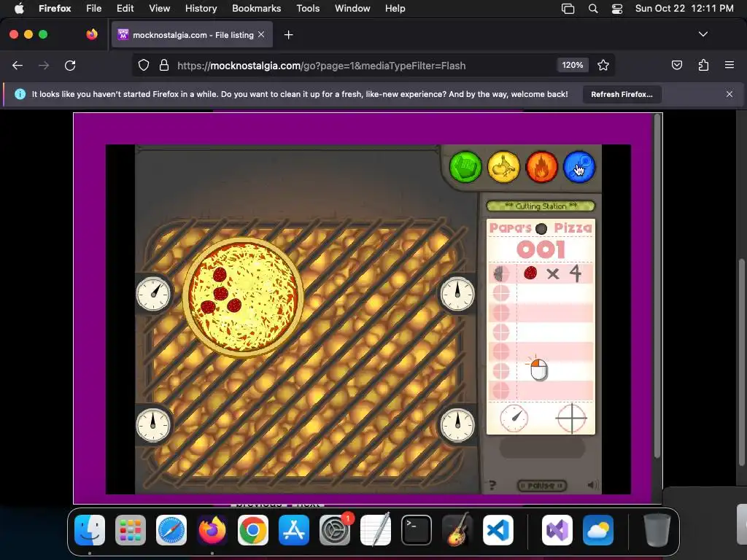
Task: Open the History menu
Action: pos(201,9)
